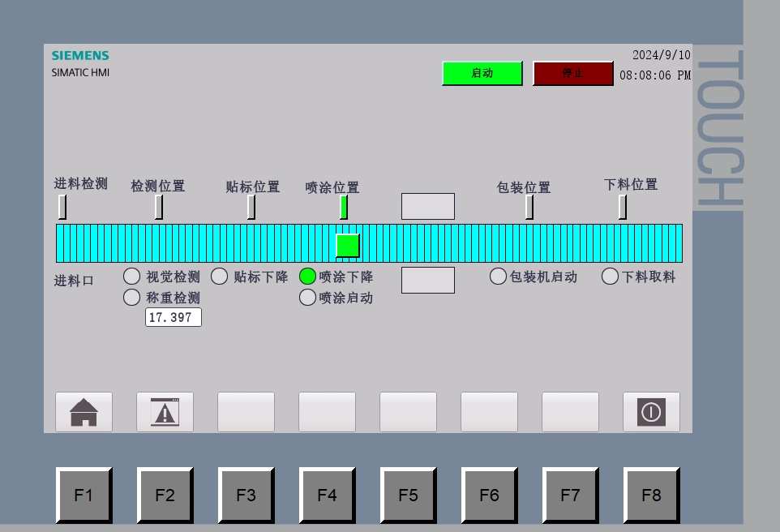Open the home screen icon button
780x532 pixels.
tap(84, 412)
